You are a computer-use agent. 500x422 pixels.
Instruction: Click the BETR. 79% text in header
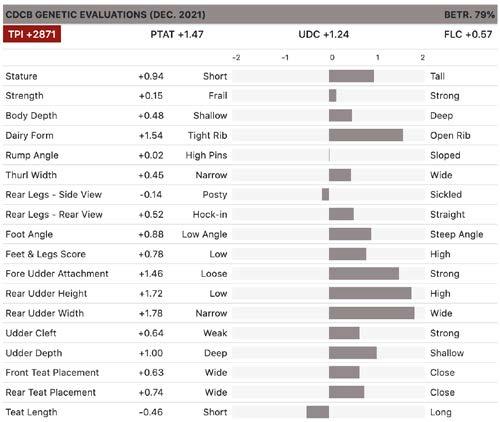click(x=469, y=15)
